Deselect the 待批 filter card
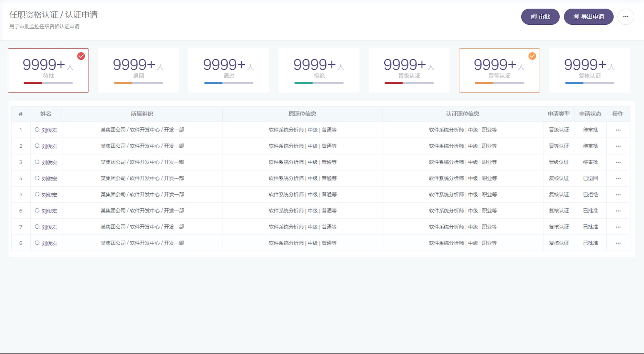The image size is (644, 354). coord(48,70)
